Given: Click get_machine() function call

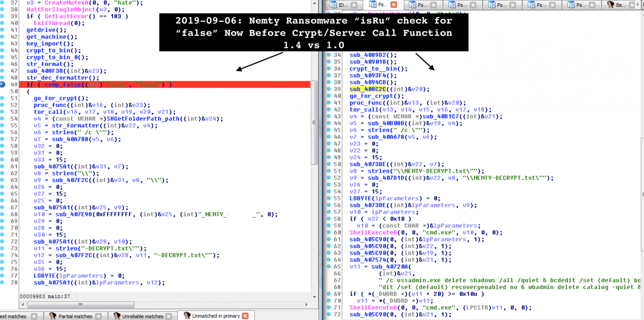Looking at the screenshot, I should [x=52, y=37].
